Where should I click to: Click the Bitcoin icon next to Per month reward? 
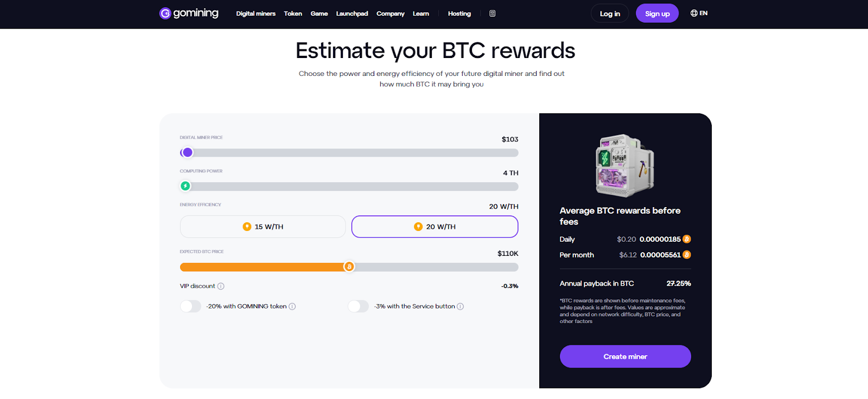coord(687,255)
